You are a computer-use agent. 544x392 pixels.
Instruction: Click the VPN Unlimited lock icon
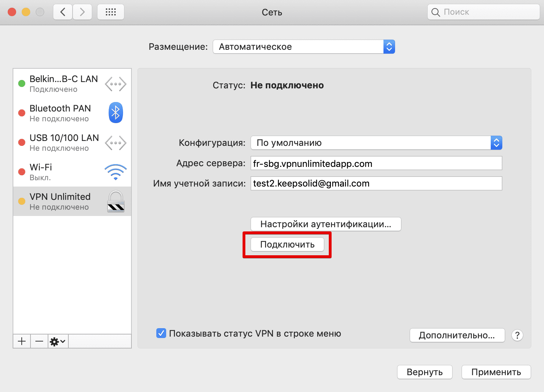115,201
